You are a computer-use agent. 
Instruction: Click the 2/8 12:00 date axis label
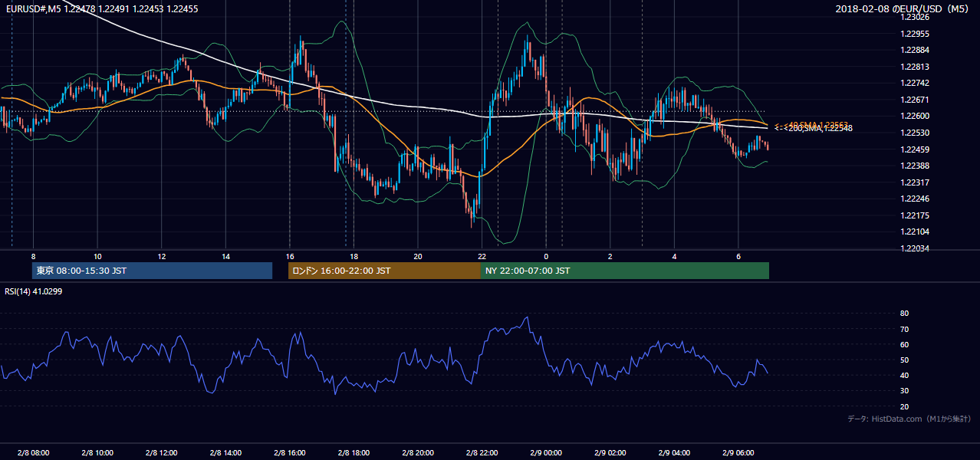pyautogui.click(x=161, y=452)
